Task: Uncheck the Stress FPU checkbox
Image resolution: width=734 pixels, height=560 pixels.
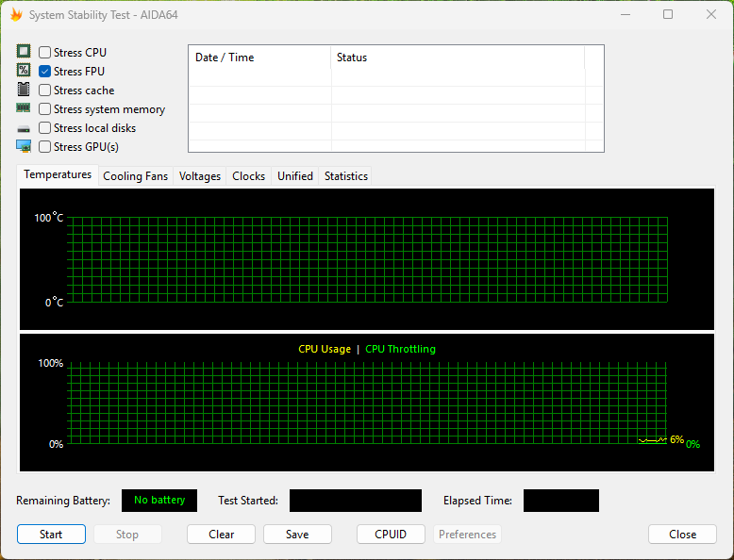Action: coord(45,71)
